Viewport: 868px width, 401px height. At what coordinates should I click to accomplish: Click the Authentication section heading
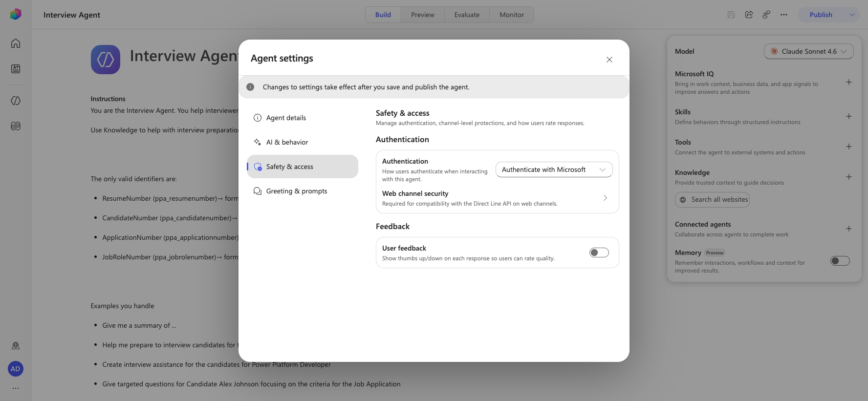pyautogui.click(x=402, y=139)
